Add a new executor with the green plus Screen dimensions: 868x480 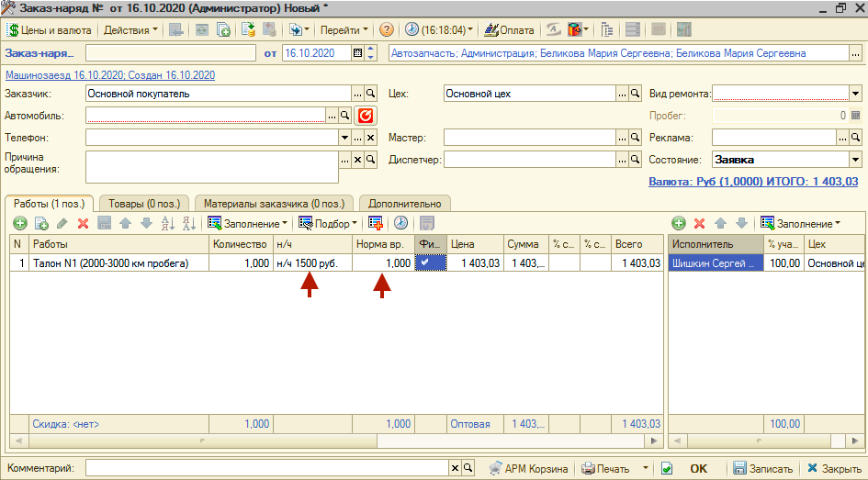click(679, 223)
